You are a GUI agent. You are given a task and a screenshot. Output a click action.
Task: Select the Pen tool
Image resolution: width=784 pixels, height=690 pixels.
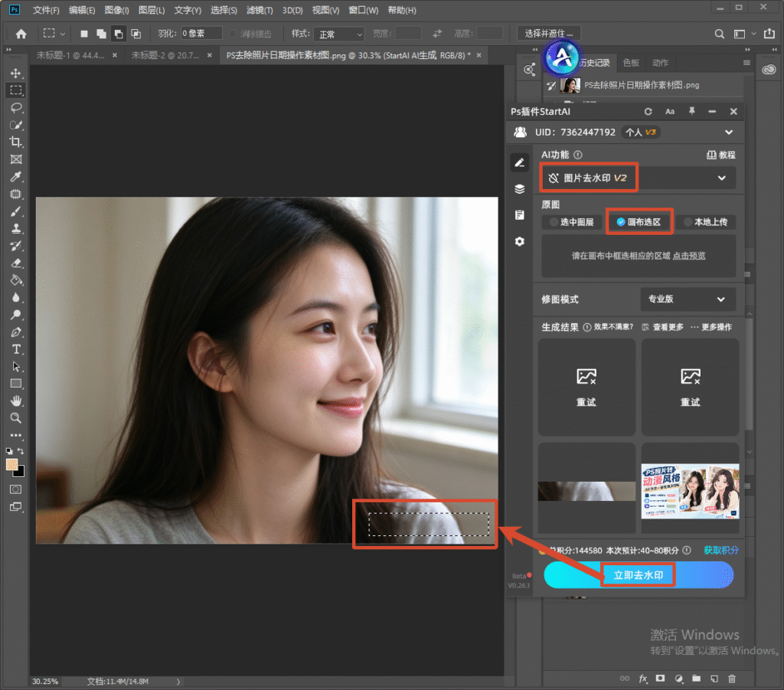coord(16,332)
